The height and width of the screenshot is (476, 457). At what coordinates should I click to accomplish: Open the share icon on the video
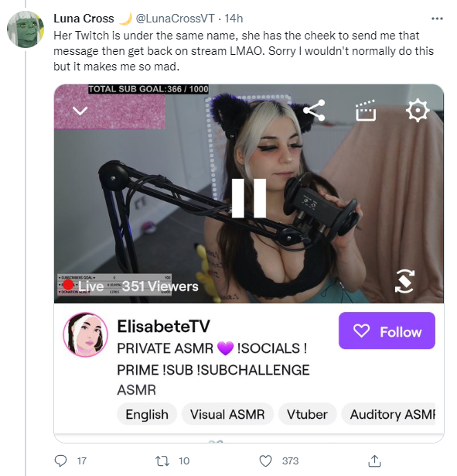[315, 110]
